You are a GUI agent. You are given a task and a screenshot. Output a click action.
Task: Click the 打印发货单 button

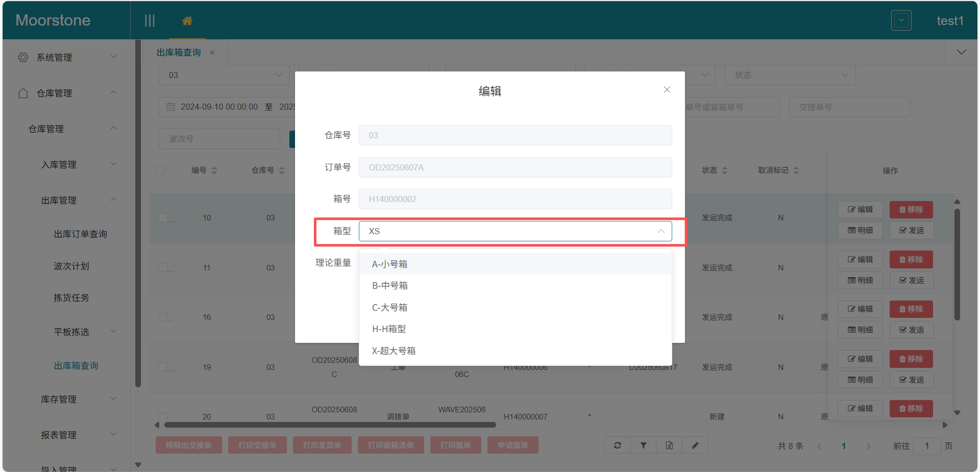[x=322, y=445]
